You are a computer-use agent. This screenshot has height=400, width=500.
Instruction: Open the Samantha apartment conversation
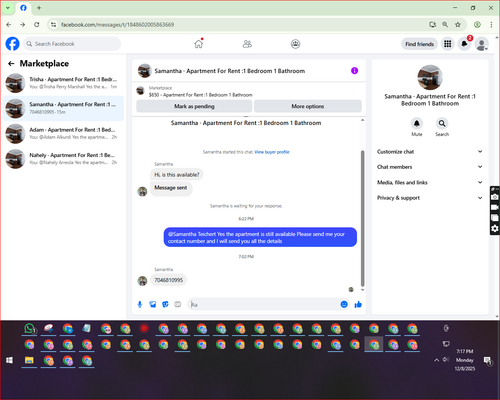[63, 108]
